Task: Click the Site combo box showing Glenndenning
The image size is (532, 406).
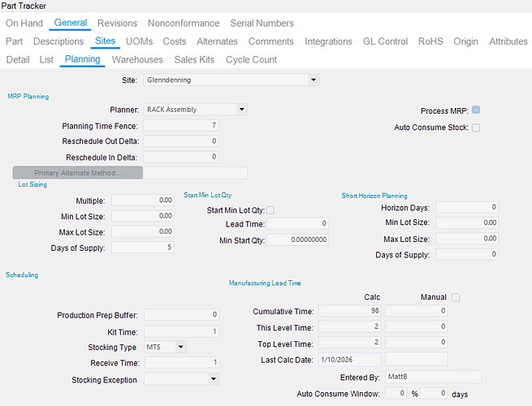Action: pos(231,80)
